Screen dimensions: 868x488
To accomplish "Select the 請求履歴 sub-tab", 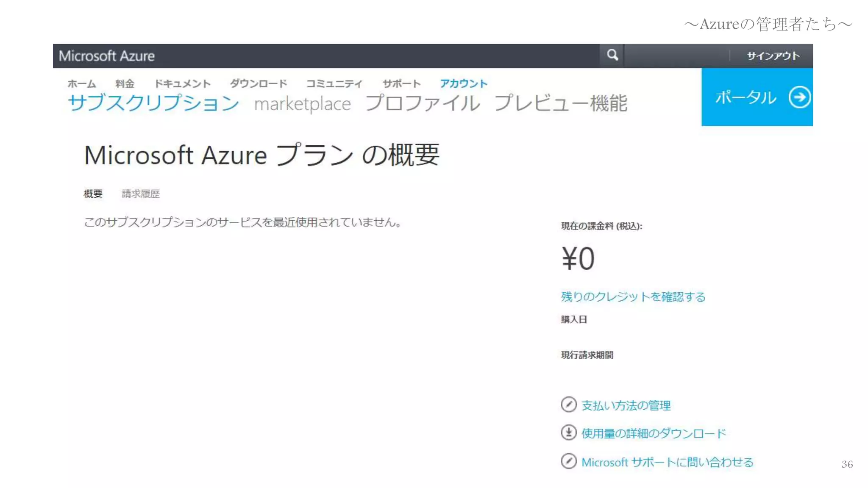I will click(141, 194).
